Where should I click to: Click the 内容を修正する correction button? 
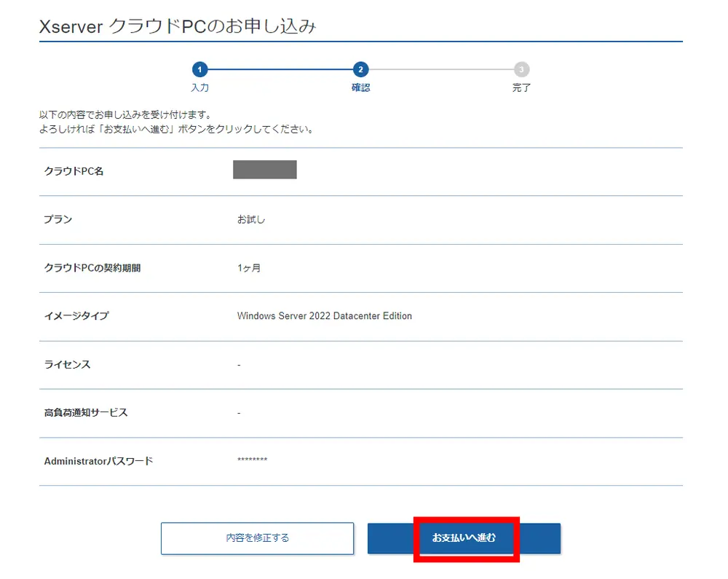[258, 538]
